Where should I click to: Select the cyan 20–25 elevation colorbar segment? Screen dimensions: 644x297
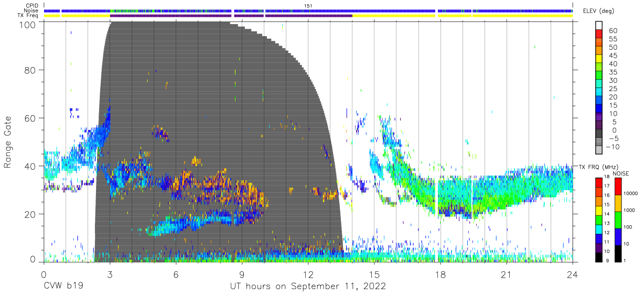pyautogui.click(x=599, y=92)
